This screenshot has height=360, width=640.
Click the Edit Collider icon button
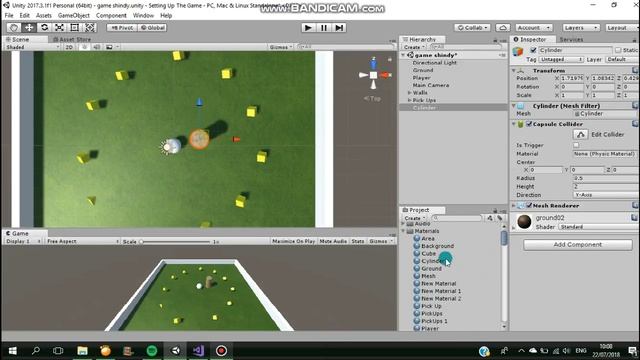580,134
